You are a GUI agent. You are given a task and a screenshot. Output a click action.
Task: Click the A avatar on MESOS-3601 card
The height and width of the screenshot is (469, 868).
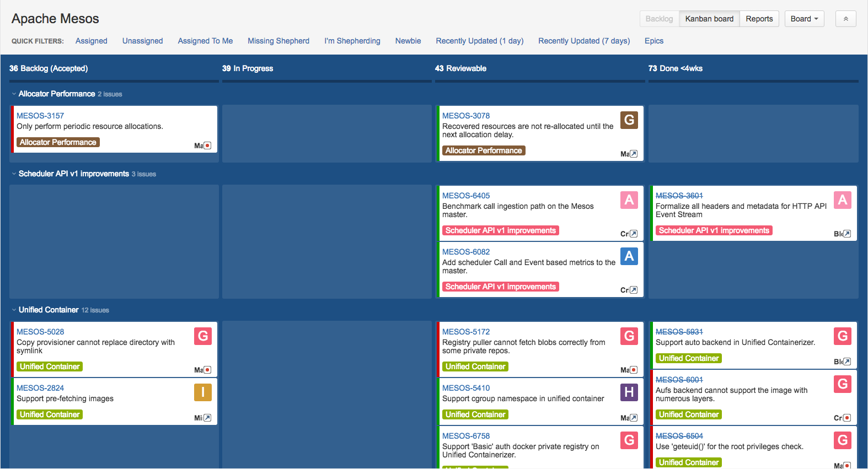coord(843,200)
